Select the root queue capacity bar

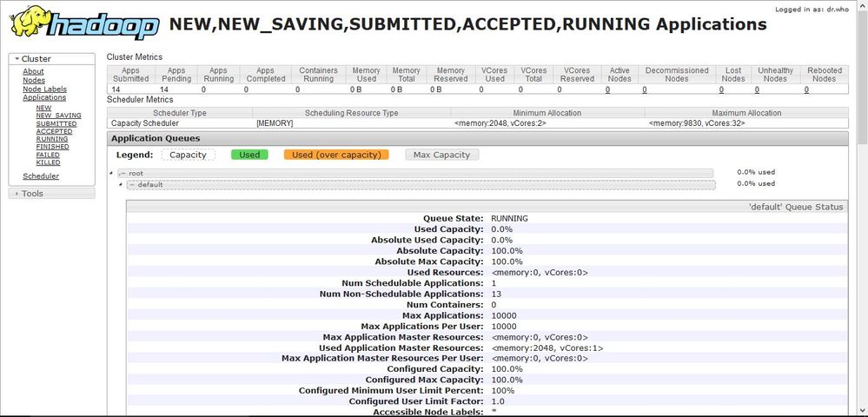pos(415,174)
